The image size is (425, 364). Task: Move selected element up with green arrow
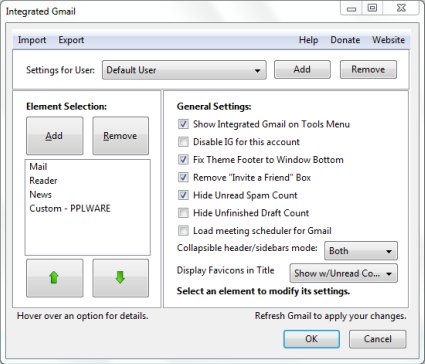coord(55,278)
